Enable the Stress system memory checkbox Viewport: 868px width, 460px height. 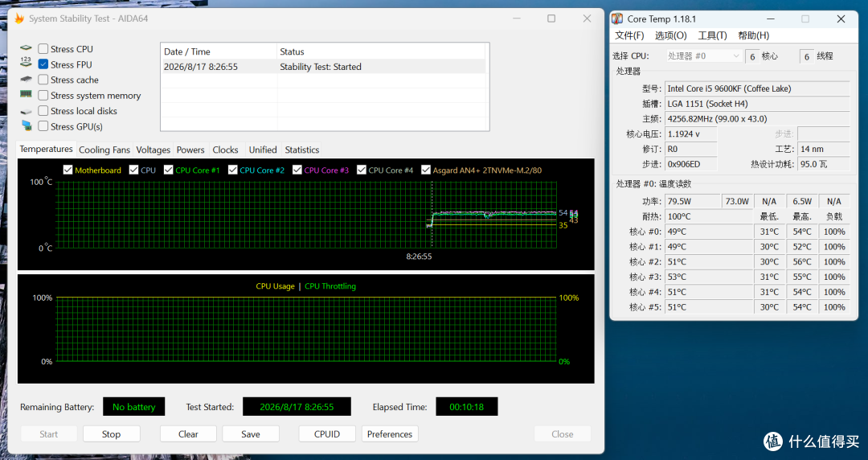tap(43, 96)
